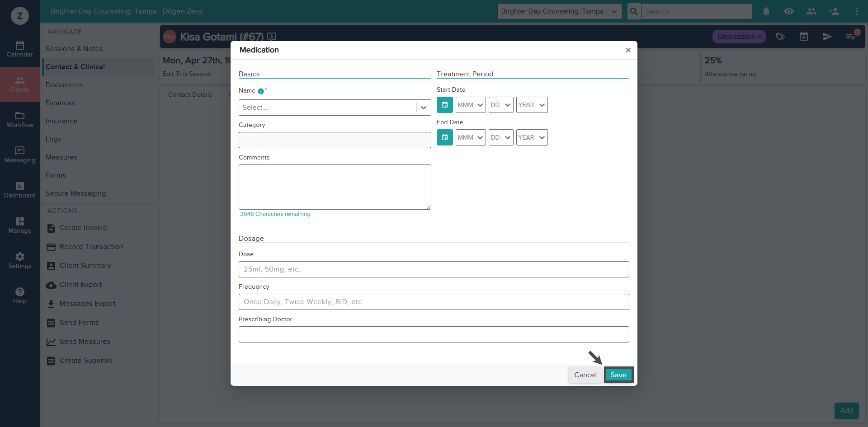Open Logs navigation item
Image resolution: width=868 pixels, height=427 pixels.
coord(53,139)
